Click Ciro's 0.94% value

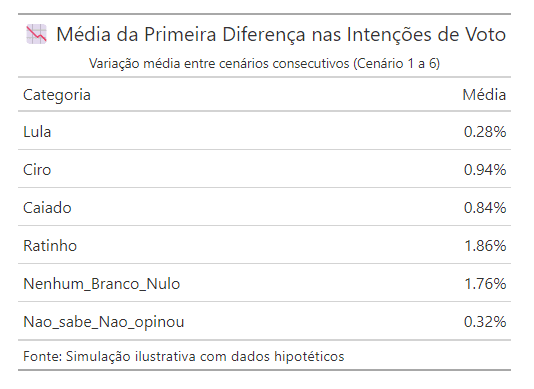coord(485,170)
